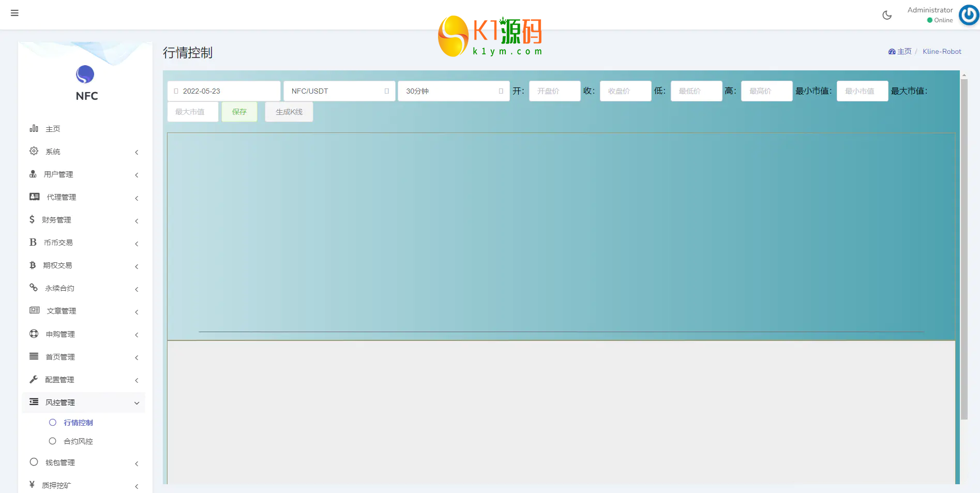
Task: Open the 行情控制 submenu link
Action: tap(78, 423)
